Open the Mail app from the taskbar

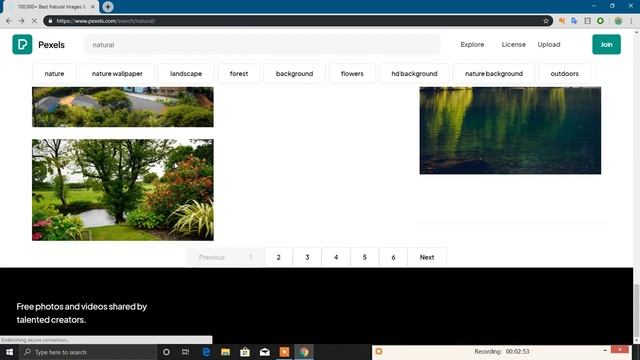(264, 352)
